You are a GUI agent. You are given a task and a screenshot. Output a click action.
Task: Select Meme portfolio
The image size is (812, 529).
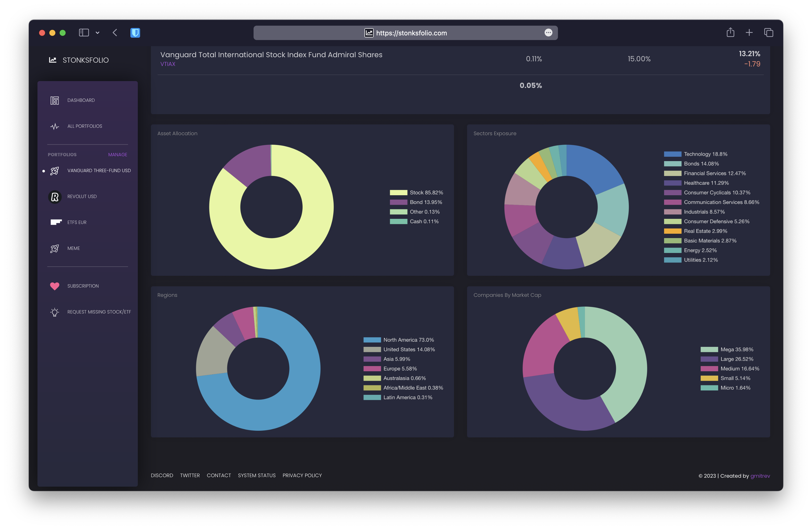tap(74, 248)
